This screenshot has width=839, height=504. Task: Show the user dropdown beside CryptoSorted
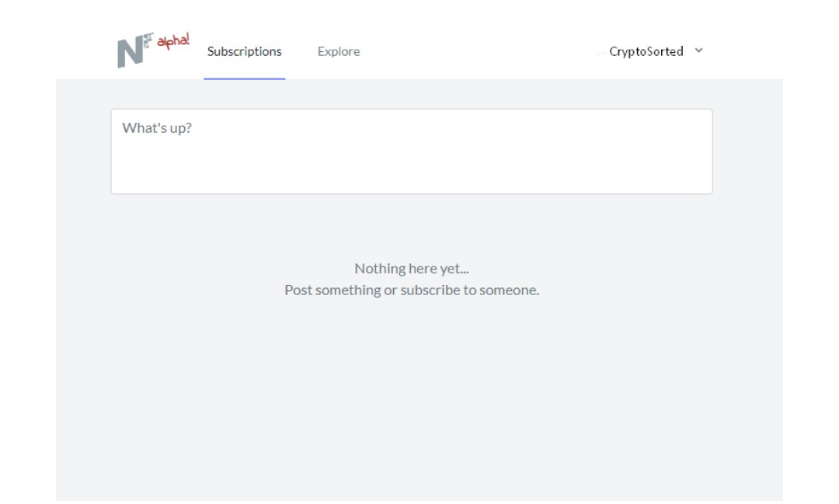tap(698, 50)
